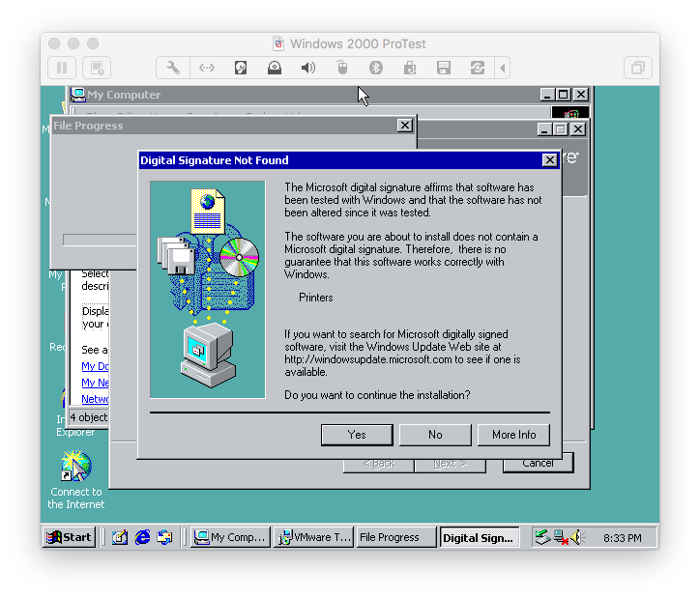Click Show Desktop icon in Quick Launch

(x=120, y=537)
